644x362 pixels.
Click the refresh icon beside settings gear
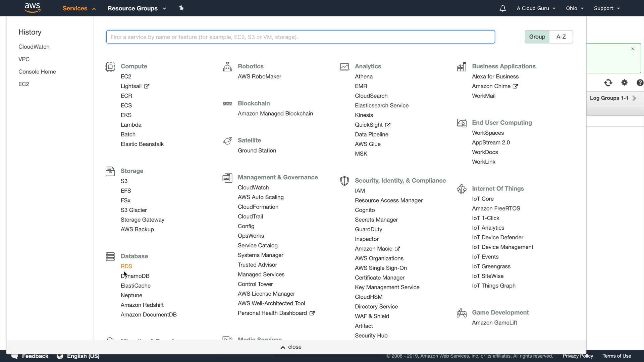point(608,83)
